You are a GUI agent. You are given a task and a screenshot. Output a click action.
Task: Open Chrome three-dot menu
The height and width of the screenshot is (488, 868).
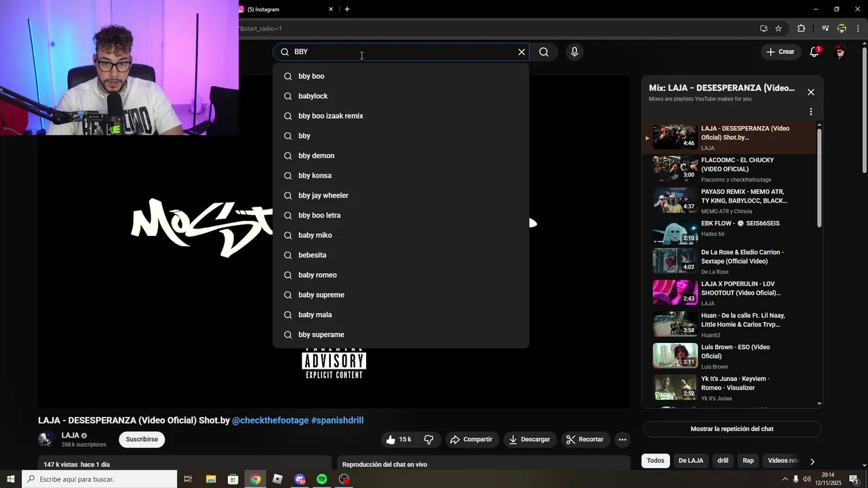[858, 28]
